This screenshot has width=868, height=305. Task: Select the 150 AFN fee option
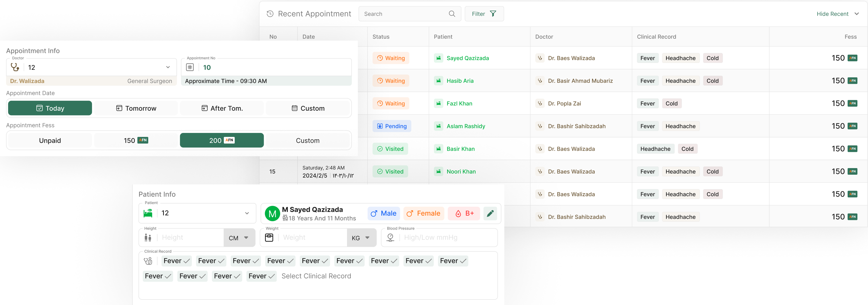(136, 141)
